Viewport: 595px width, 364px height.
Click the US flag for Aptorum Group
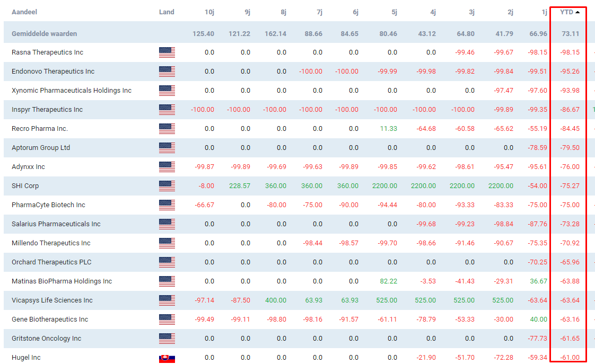[167, 147]
